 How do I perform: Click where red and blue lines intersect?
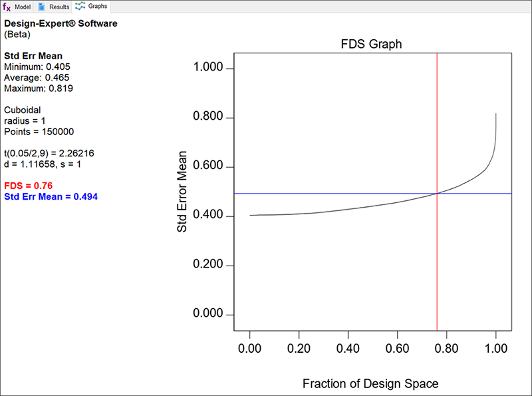tap(437, 194)
